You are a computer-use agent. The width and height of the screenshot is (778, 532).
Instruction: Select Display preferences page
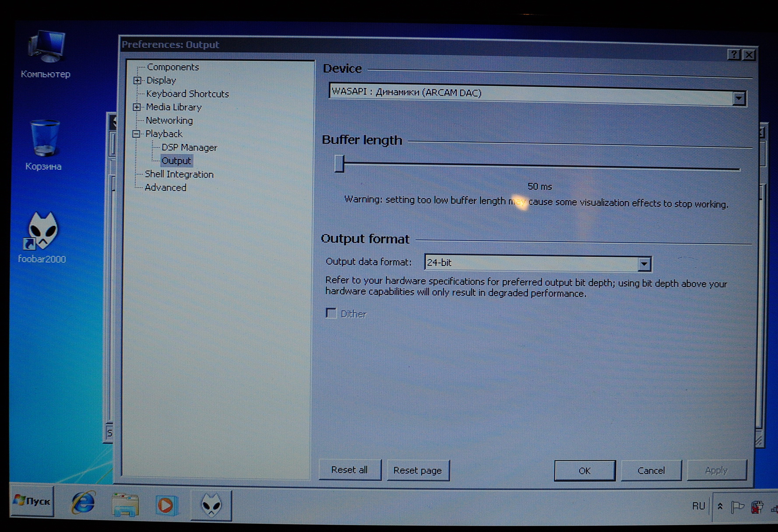161,80
